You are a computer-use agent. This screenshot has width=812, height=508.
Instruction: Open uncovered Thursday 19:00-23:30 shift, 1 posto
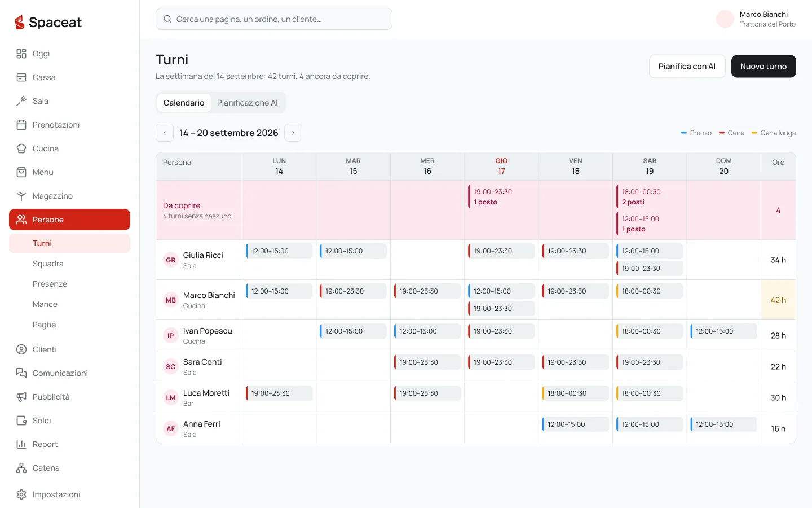[501, 197]
